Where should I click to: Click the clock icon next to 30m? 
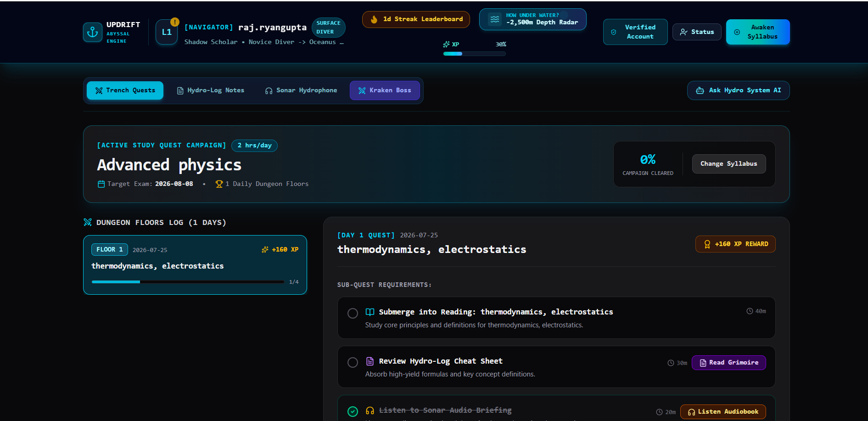tap(671, 363)
